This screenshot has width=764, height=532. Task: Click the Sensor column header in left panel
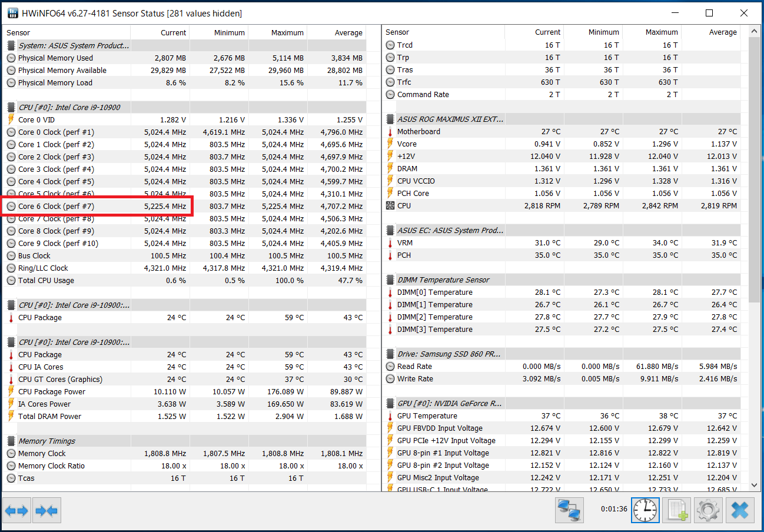[x=67, y=32]
